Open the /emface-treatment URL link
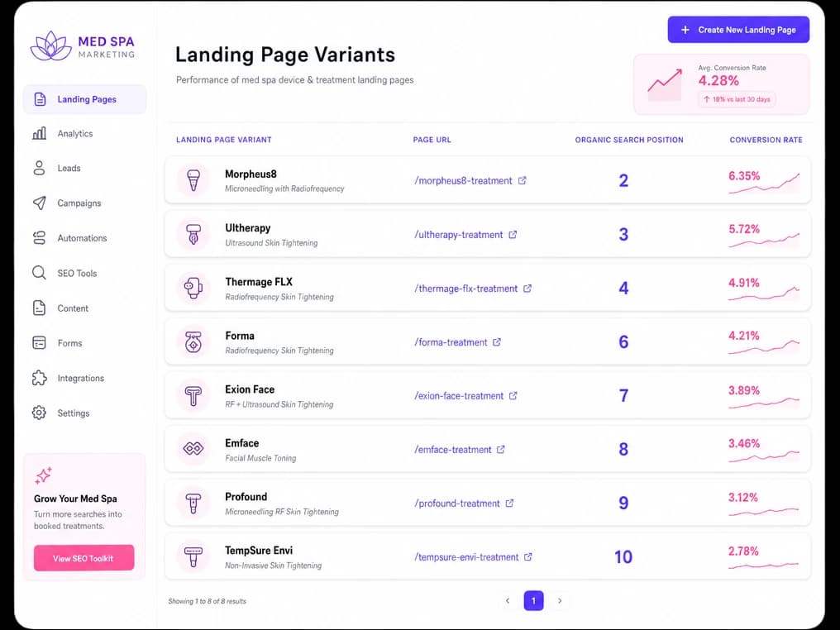The width and height of the screenshot is (840, 630). [453, 450]
